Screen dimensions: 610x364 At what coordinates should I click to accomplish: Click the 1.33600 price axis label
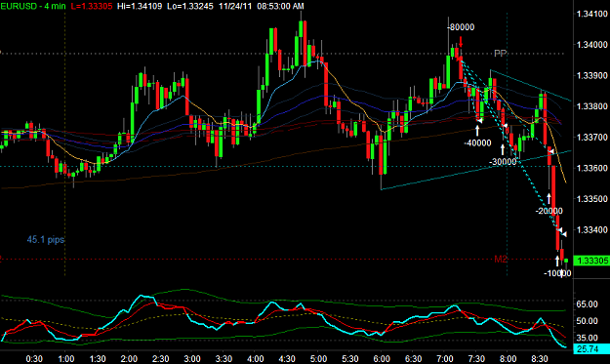tap(591, 168)
